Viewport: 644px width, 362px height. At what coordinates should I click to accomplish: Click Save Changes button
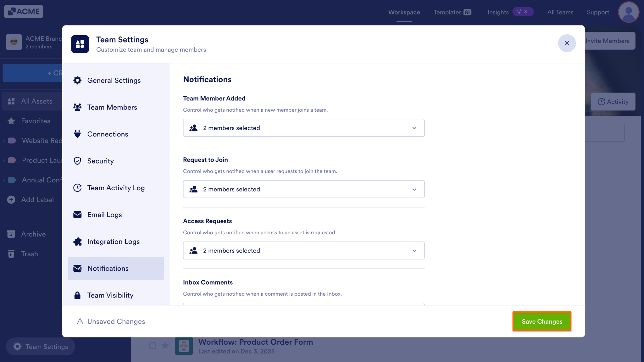click(542, 321)
